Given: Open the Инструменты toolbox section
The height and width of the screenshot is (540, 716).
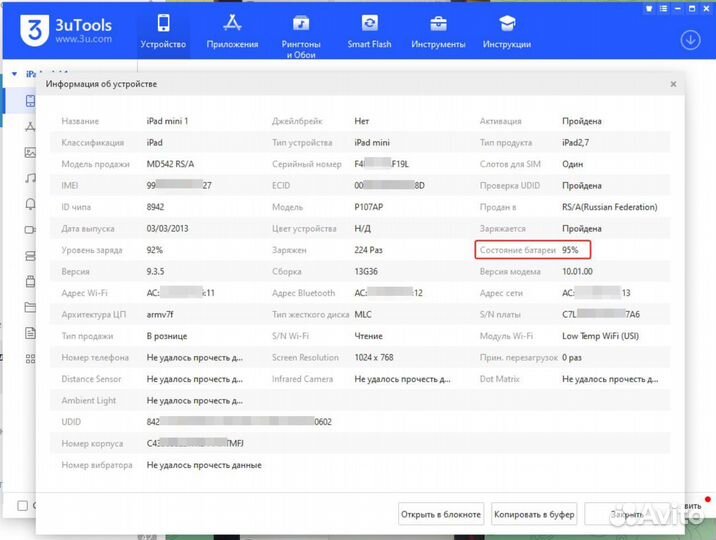Looking at the screenshot, I should (438, 31).
